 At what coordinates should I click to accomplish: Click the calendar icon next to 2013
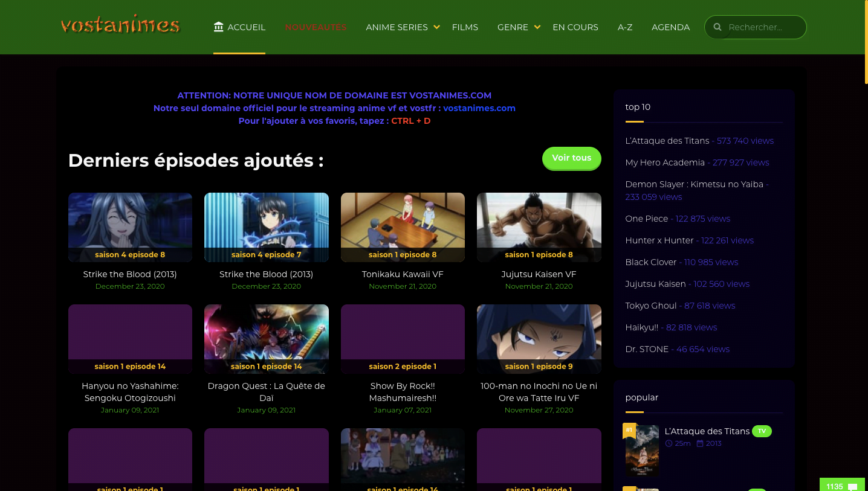[x=700, y=443]
